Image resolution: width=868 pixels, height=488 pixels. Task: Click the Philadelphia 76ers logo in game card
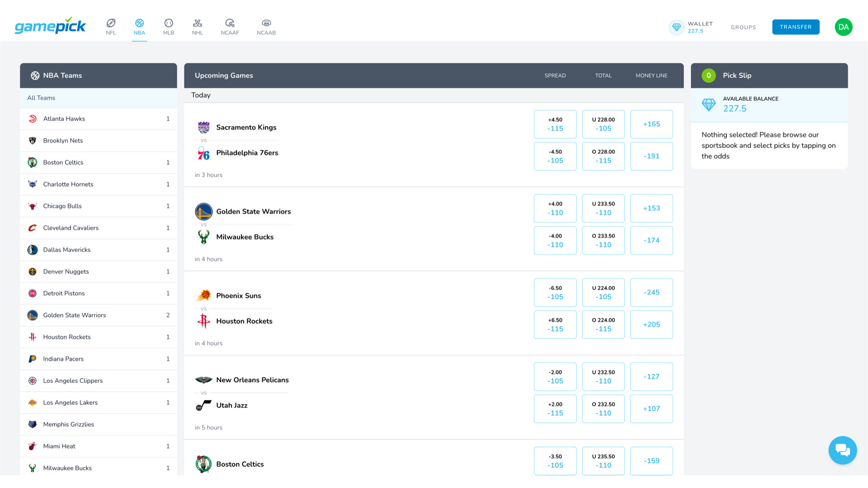204,153
